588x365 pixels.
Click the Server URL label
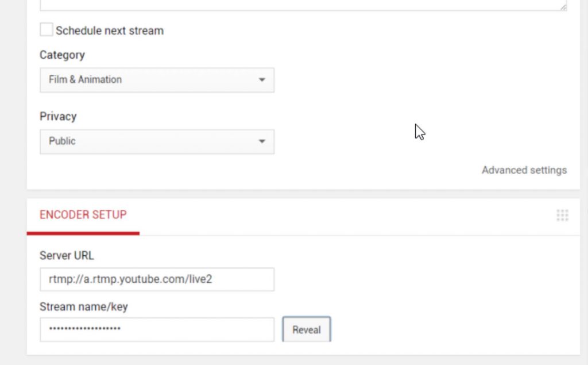click(x=67, y=255)
